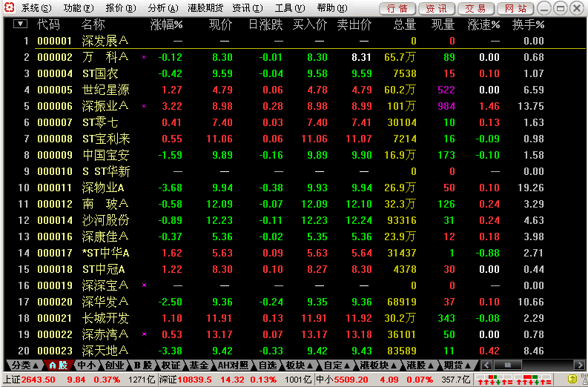This screenshot has width=588, height=387.
Task: Switch to the A股 tab
Action: click(x=59, y=365)
